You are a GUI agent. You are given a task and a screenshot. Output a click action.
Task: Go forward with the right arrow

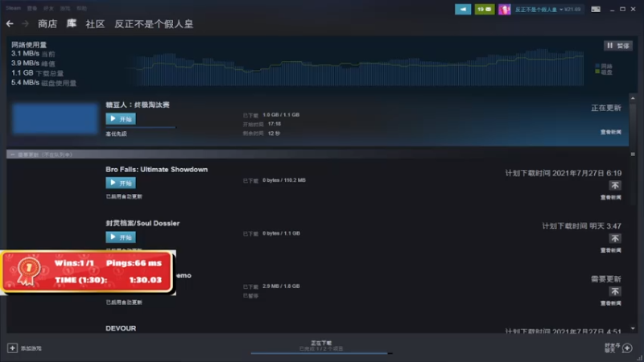(26, 24)
